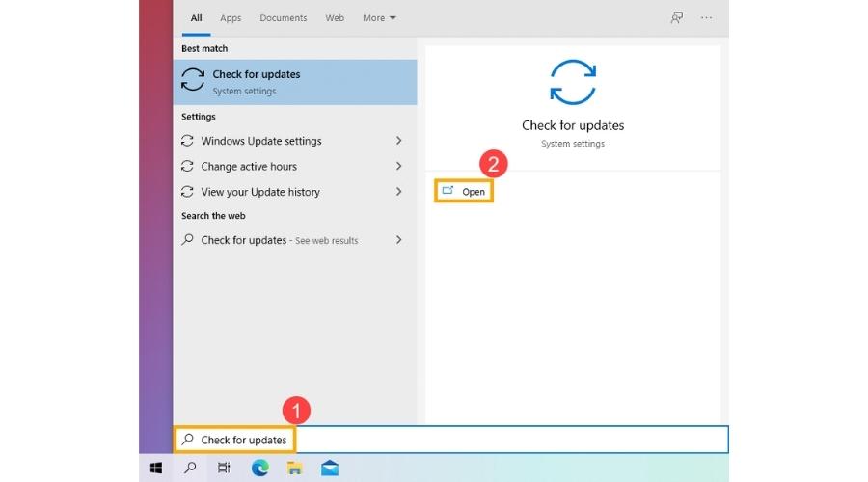This screenshot has height=482, width=868.
Task: Click the Search the web heading
Action: coord(213,216)
